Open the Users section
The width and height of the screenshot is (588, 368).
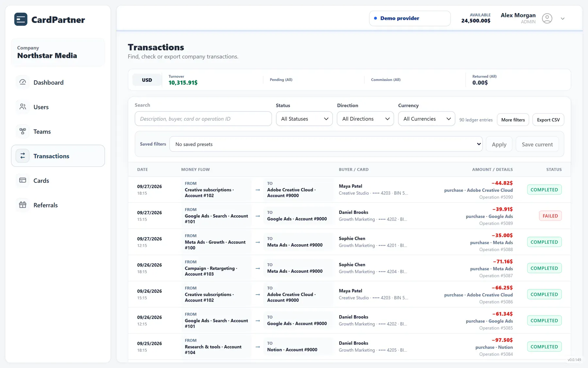click(x=58, y=107)
